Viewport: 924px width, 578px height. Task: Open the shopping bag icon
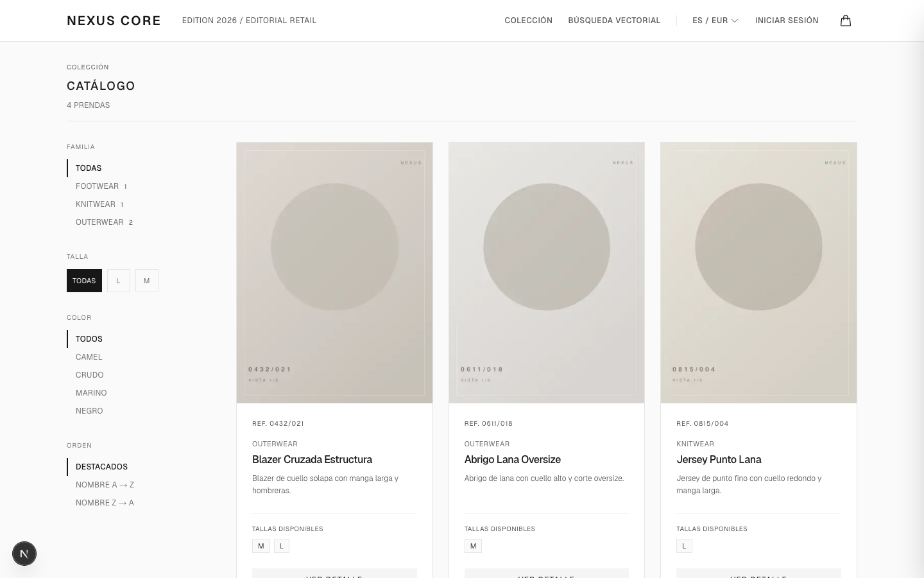(x=846, y=21)
